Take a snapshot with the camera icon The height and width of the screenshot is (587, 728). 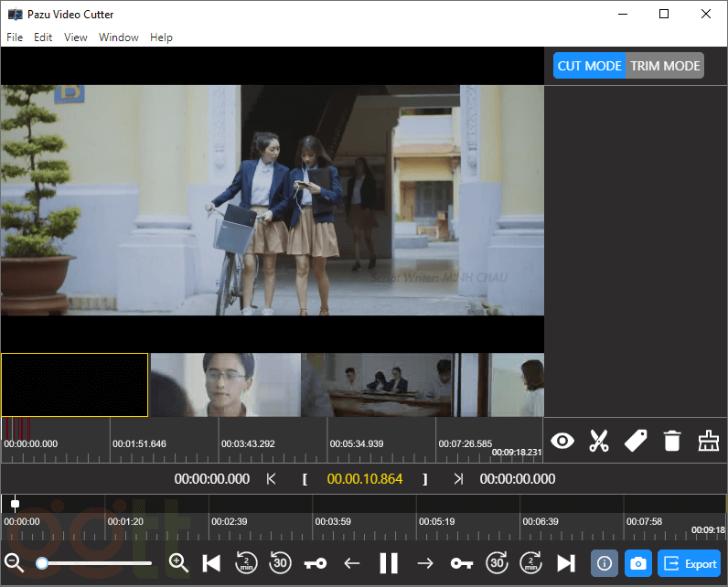point(637,563)
